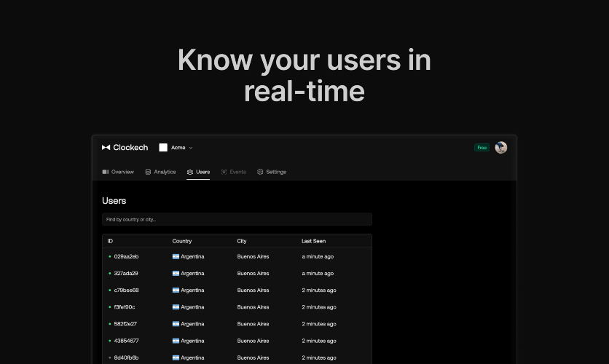Click Buenos Aires city in f3fe190c row
The height and width of the screenshot is (364, 609).
tap(253, 307)
